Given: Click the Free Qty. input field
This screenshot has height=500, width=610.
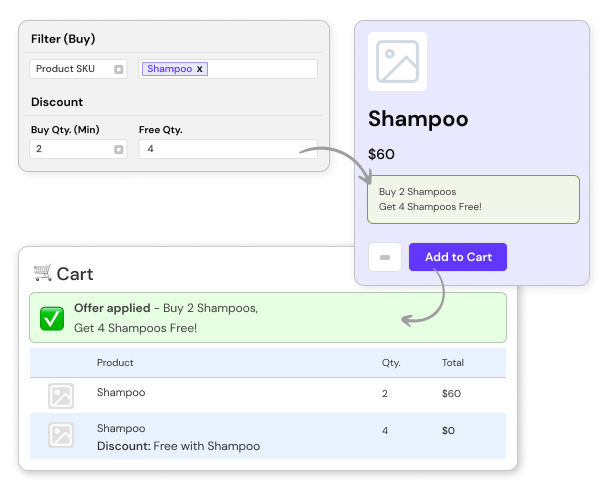Looking at the screenshot, I should pos(228,149).
